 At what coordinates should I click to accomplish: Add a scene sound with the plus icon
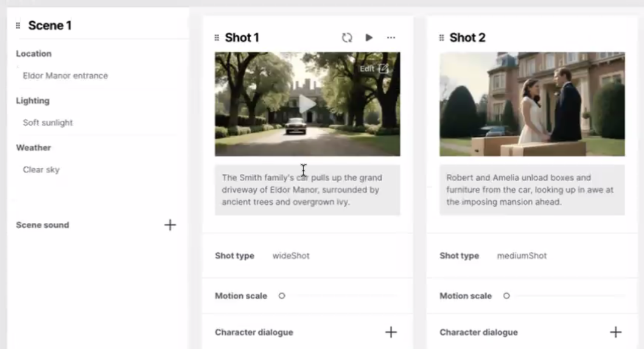(x=170, y=225)
